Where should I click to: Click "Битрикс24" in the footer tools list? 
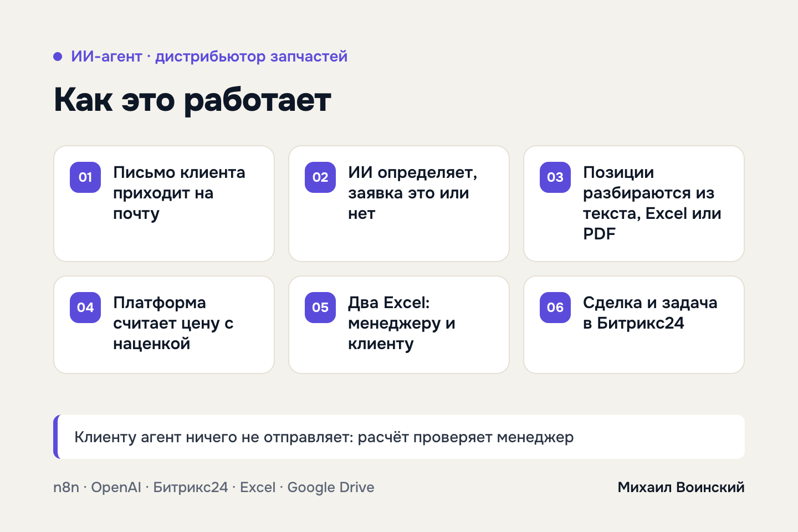pos(191,488)
